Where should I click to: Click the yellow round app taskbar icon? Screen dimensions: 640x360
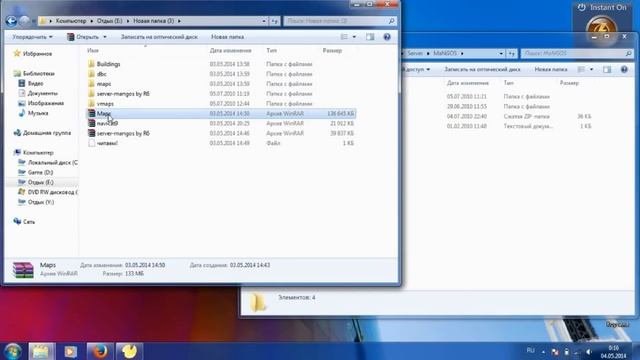[129, 351]
